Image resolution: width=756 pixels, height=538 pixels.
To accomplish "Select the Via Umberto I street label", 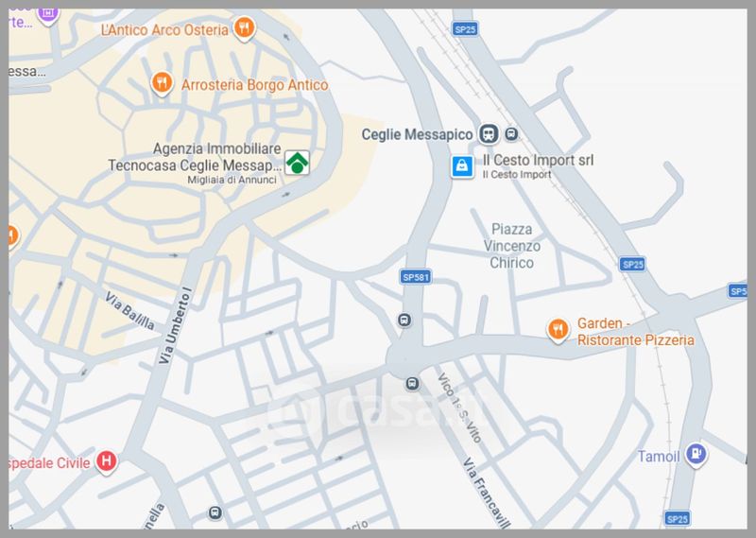I will click(x=175, y=325).
